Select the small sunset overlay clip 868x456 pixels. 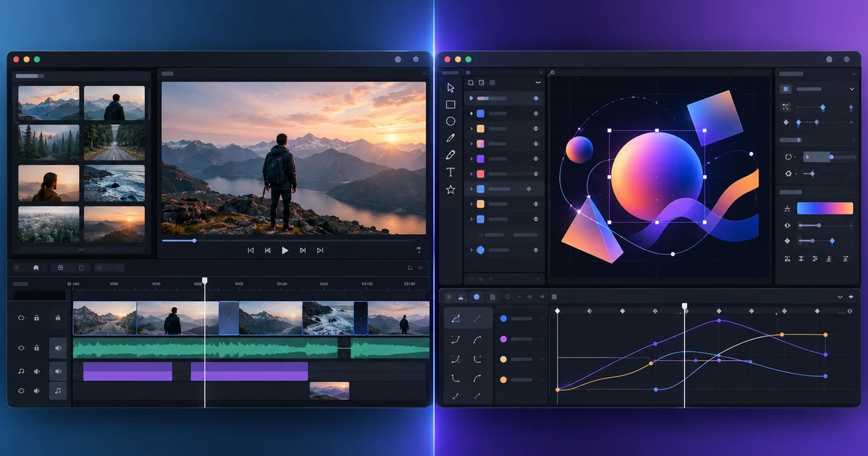pyautogui.click(x=329, y=391)
